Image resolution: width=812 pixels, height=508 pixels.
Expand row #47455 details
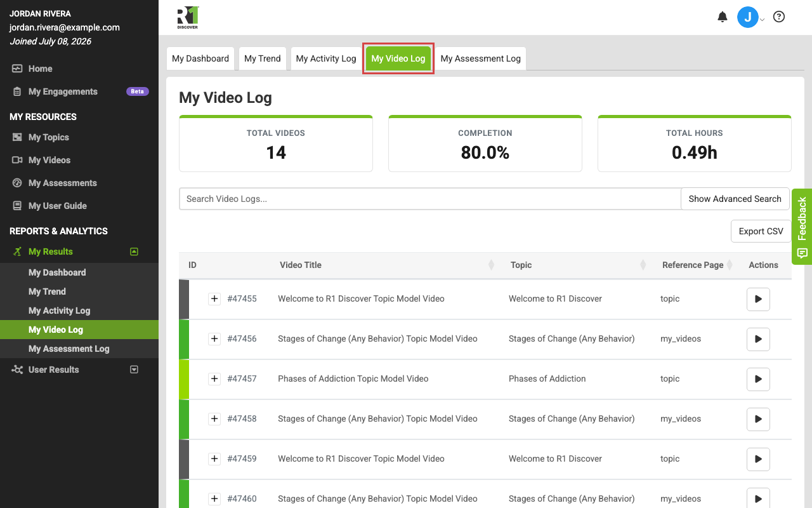pyautogui.click(x=214, y=298)
